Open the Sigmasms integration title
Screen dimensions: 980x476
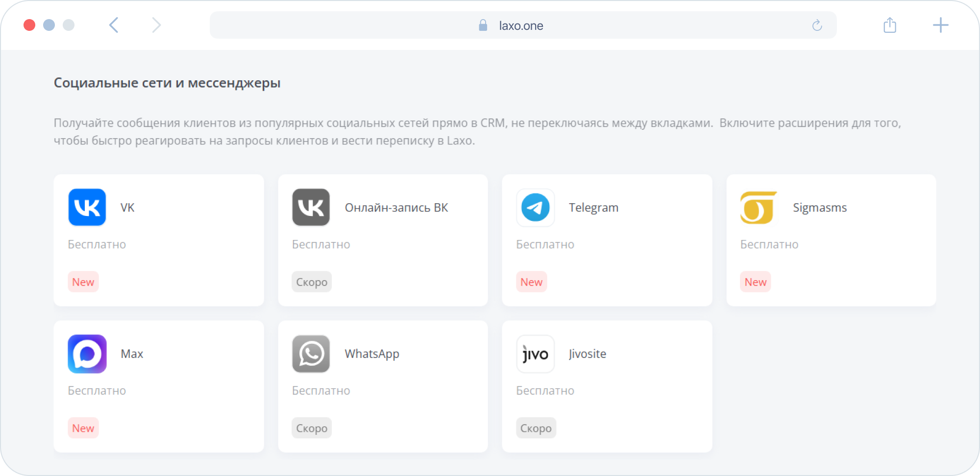(x=820, y=208)
